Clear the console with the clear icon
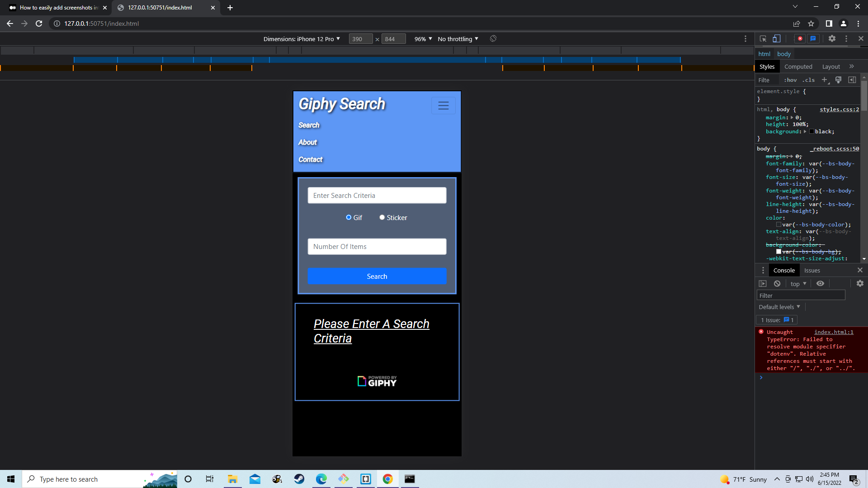Screen dimensions: 868x488 pos(777,283)
